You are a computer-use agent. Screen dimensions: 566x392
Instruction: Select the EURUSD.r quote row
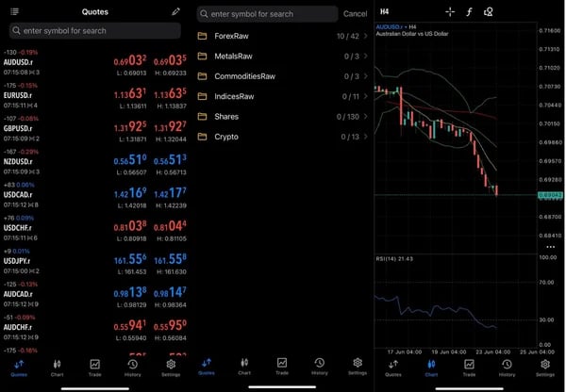pyautogui.click(x=95, y=95)
